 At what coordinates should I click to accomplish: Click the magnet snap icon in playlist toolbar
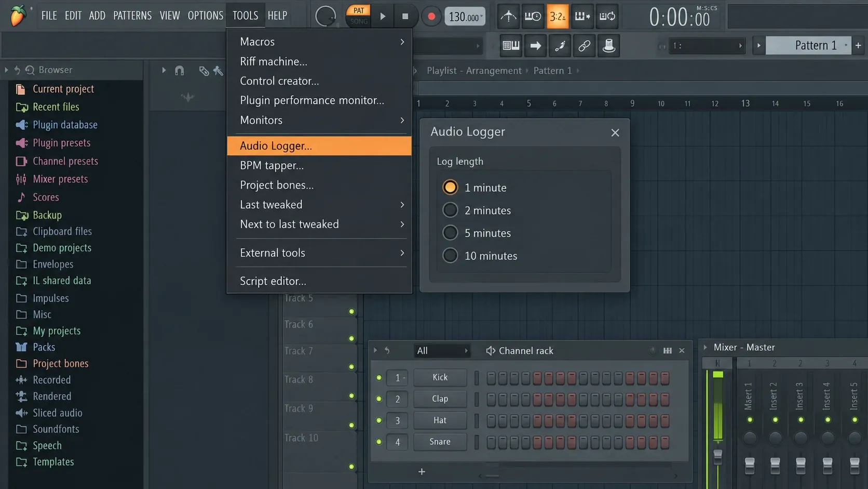tap(179, 70)
